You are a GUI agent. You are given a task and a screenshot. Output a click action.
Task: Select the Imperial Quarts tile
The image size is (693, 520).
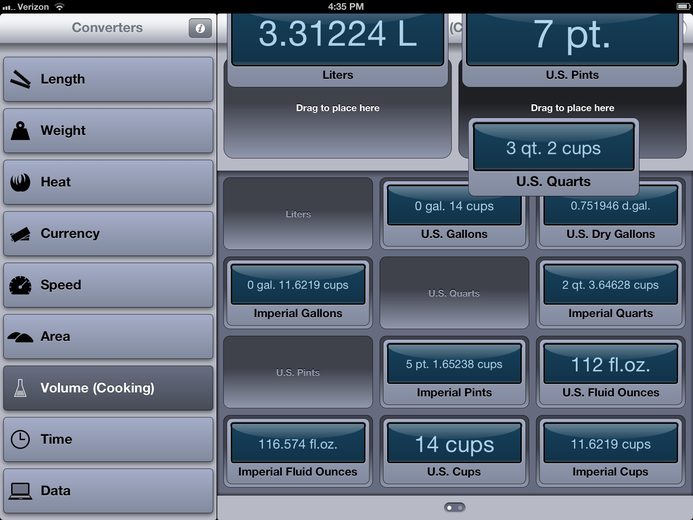click(611, 292)
